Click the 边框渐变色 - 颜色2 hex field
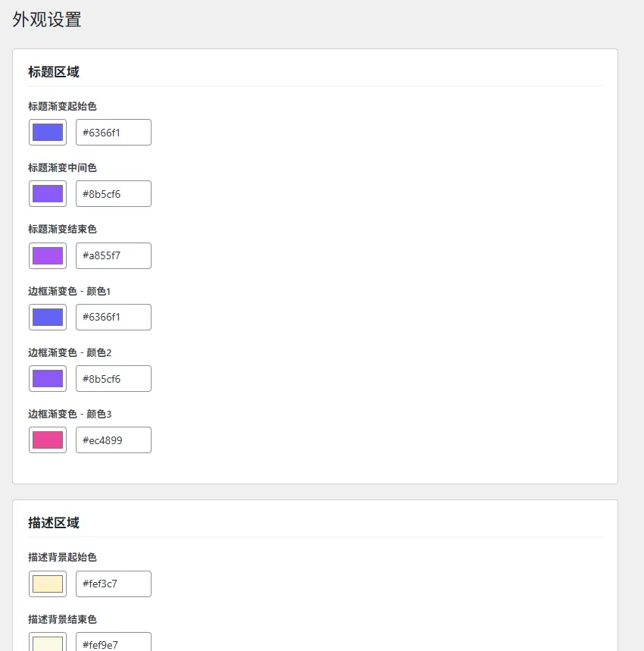644x651 pixels. point(114,378)
